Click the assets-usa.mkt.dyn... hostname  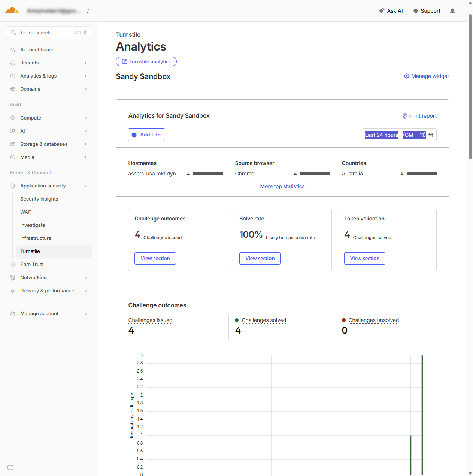(154, 174)
